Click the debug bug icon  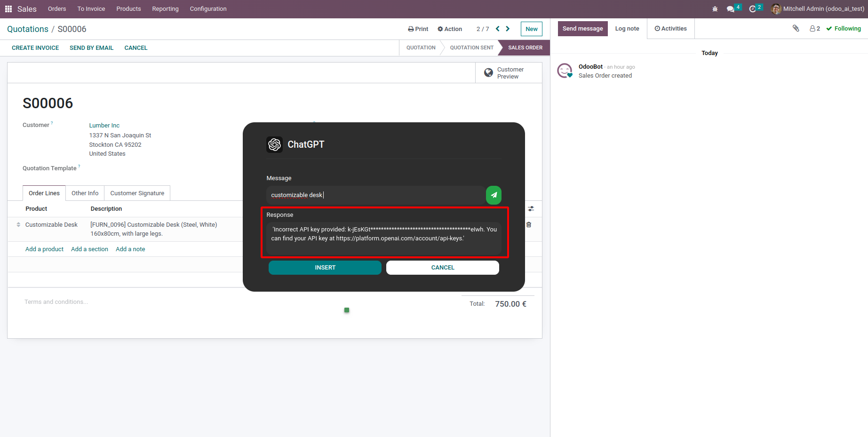715,9
